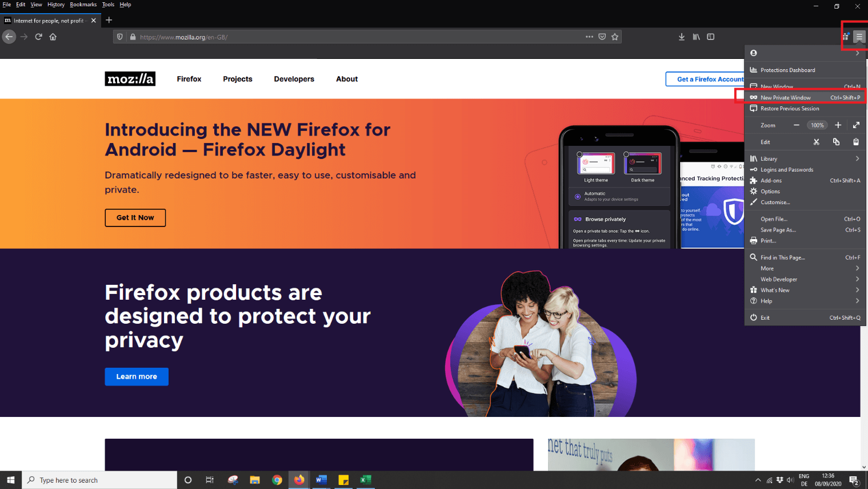The width and height of the screenshot is (868, 489).
Task: Expand the Library submenu
Action: 805,159
